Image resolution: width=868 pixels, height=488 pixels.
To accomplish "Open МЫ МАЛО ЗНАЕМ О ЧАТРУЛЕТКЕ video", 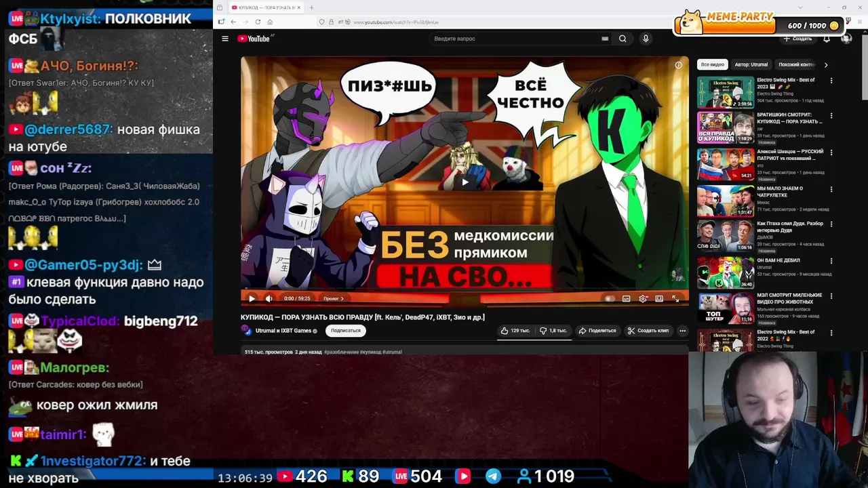I will point(780,192).
